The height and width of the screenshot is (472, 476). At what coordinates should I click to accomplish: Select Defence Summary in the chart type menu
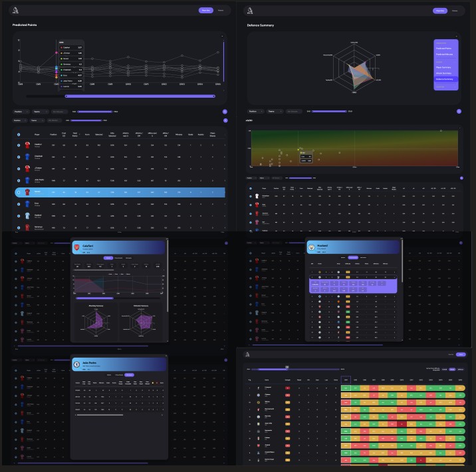tap(444, 78)
